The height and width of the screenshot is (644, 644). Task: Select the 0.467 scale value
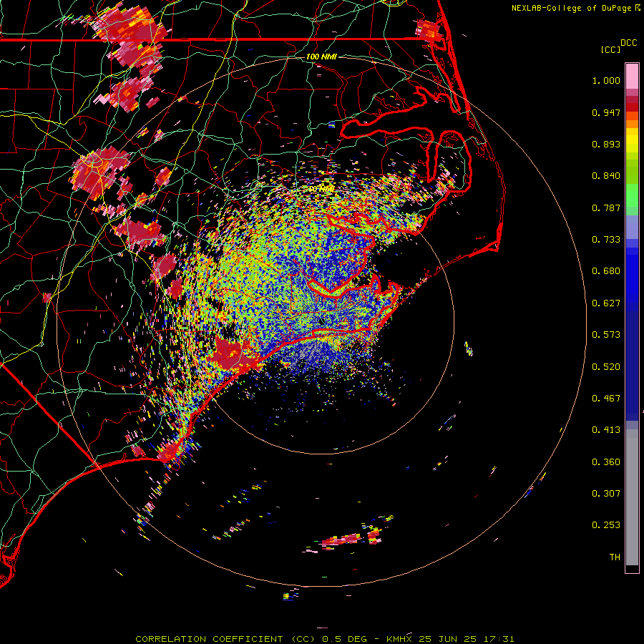(x=606, y=399)
